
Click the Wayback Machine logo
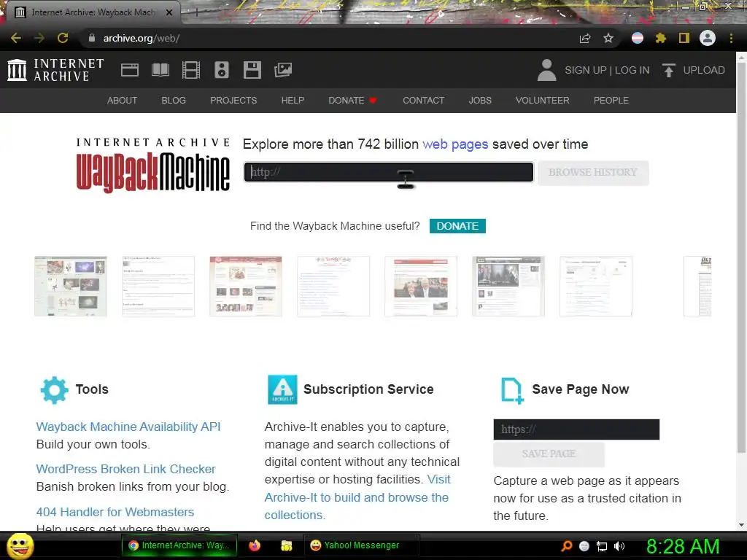click(153, 166)
